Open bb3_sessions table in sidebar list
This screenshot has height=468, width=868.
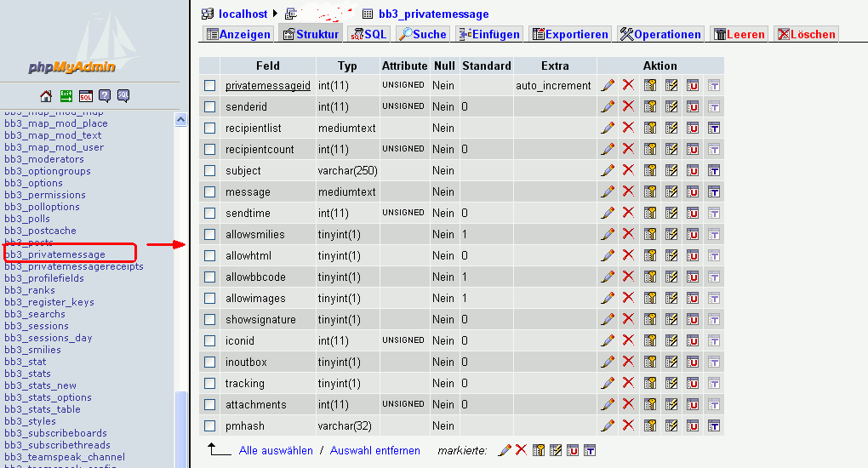37,326
